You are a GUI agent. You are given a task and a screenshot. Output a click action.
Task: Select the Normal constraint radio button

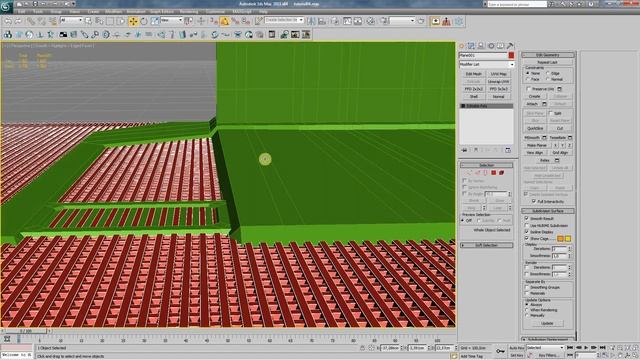click(548, 79)
